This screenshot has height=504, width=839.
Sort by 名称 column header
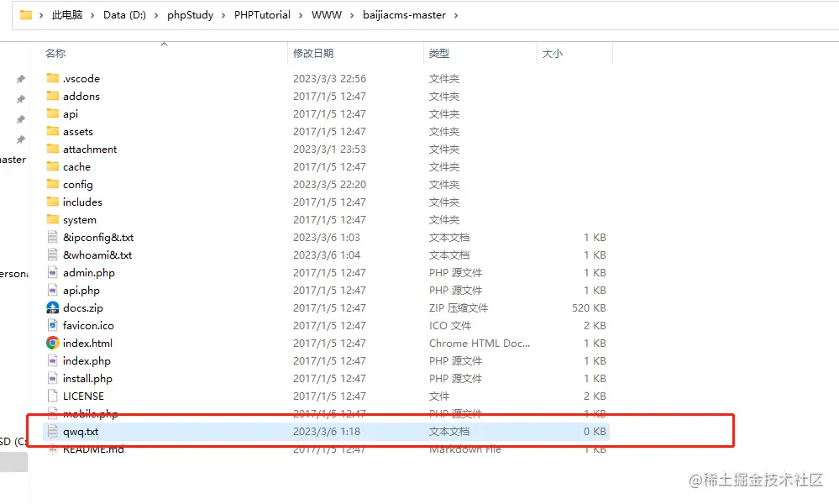point(55,54)
